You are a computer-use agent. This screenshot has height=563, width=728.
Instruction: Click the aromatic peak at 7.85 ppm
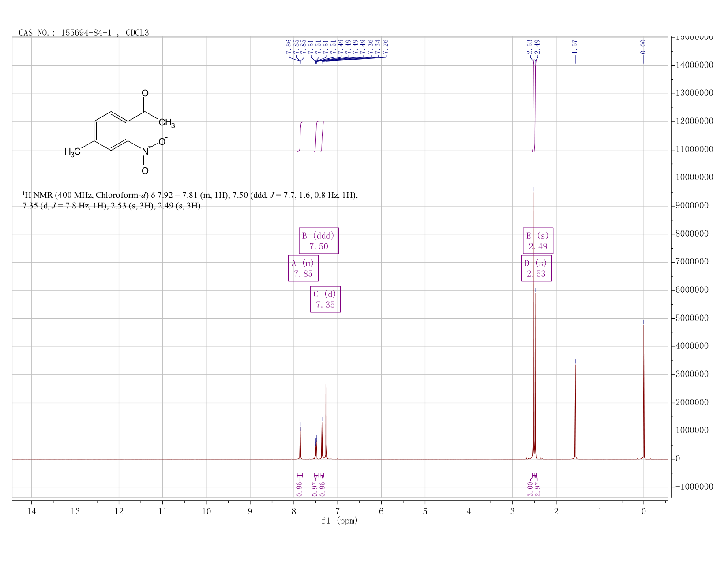(x=300, y=444)
